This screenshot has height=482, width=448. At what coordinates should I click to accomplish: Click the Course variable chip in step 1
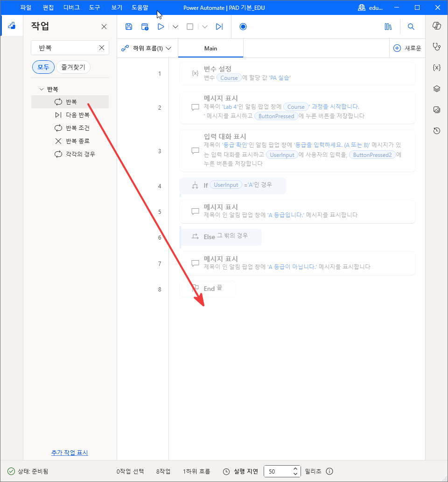tap(229, 78)
